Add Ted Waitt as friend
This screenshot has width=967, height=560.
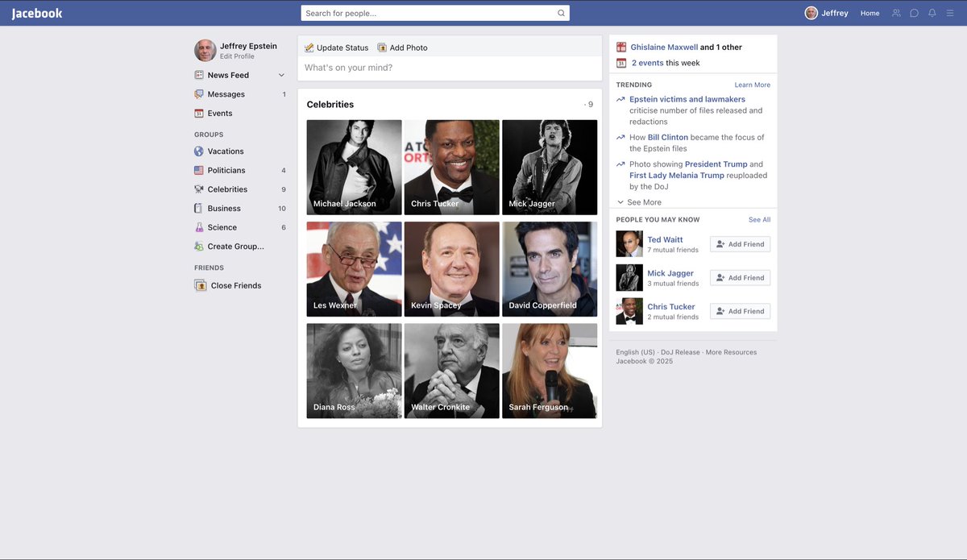[740, 244]
